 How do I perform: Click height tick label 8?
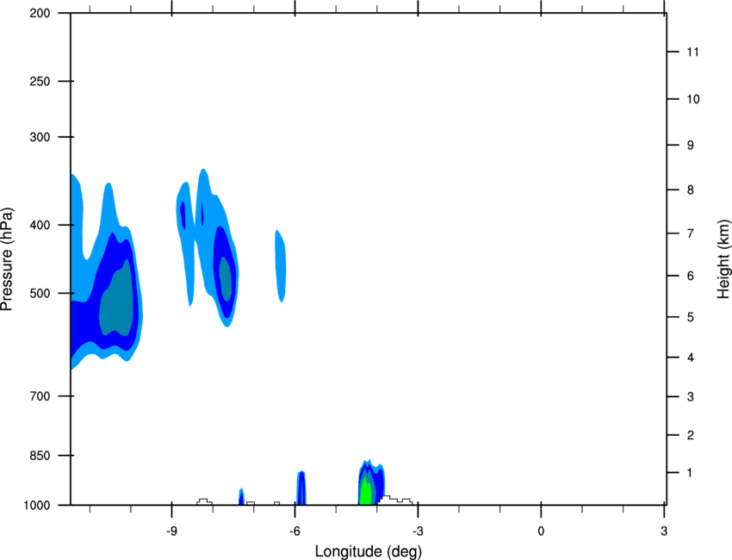pyautogui.click(x=691, y=190)
